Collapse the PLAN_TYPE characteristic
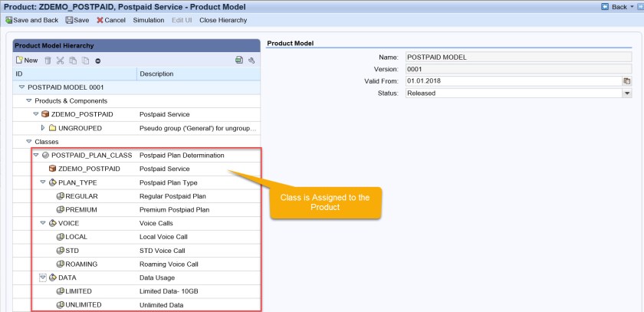This screenshot has width=644, height=312. coord(43,182)
